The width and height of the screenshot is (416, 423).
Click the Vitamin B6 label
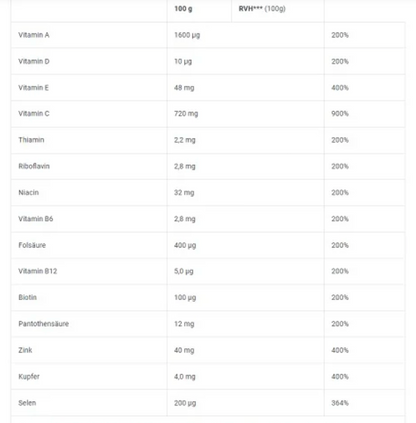coord(36,219)
